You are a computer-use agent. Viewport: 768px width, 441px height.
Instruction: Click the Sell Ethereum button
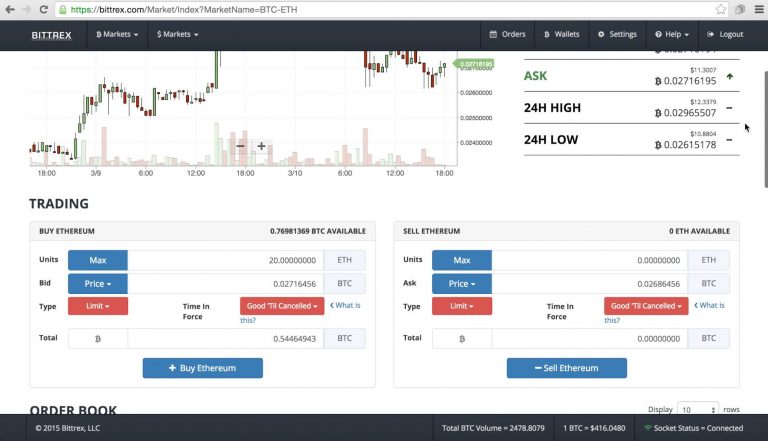[x=567, y=368]
